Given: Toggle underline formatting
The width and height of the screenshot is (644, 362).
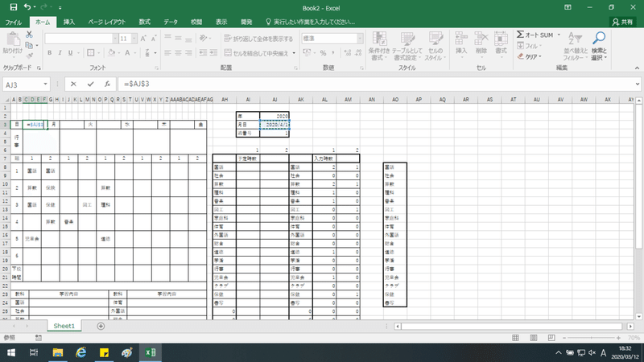Looking at the screenshot, I should (x=70, y=53).
